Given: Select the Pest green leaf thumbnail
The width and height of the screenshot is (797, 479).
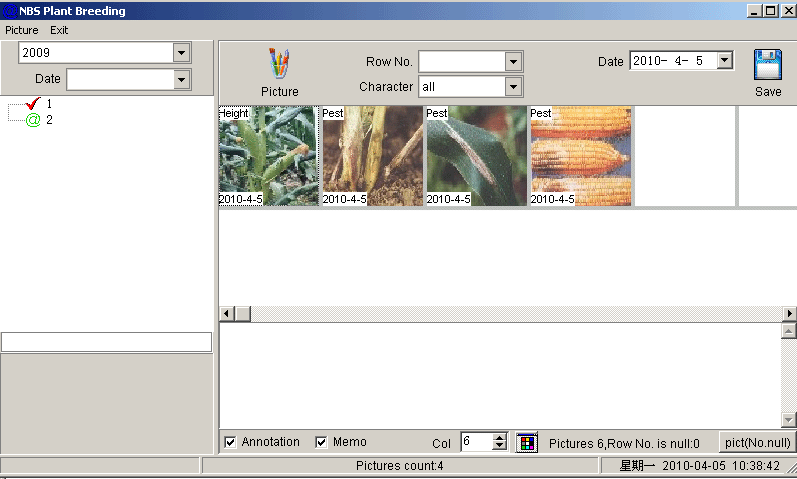Looking at the screenshot, I should pos(476,156).
